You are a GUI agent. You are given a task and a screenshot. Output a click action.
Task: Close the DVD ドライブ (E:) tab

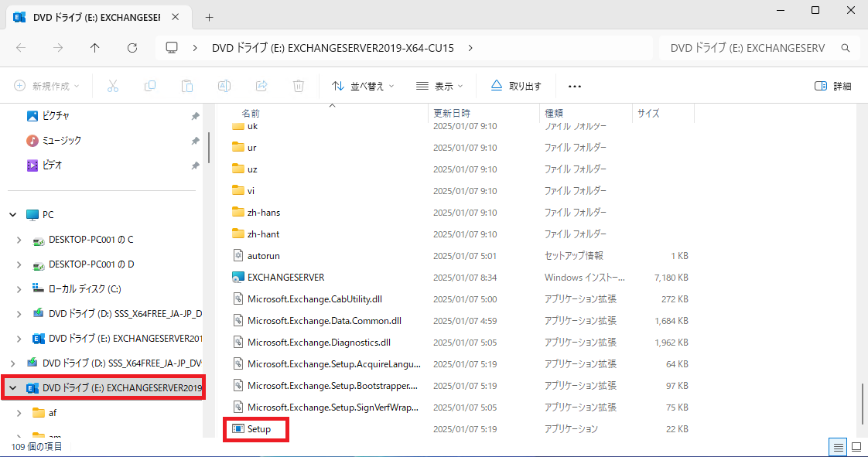(x=176, y=17)
